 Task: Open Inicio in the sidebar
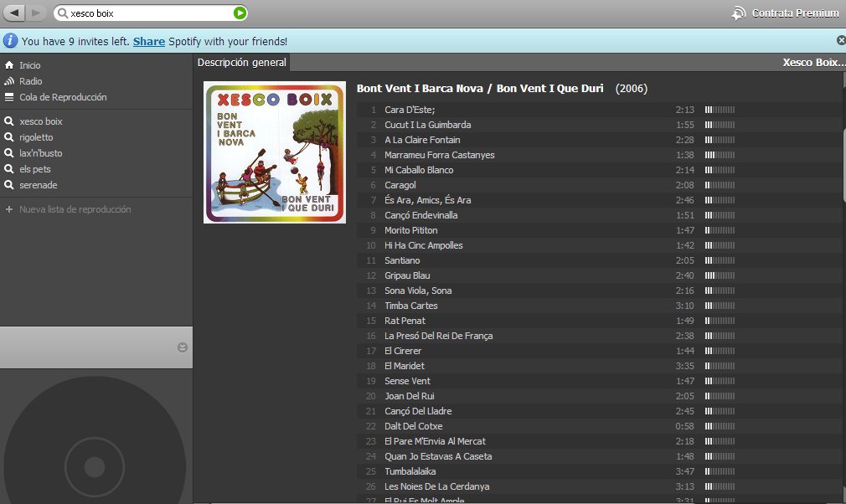[30, 65]
